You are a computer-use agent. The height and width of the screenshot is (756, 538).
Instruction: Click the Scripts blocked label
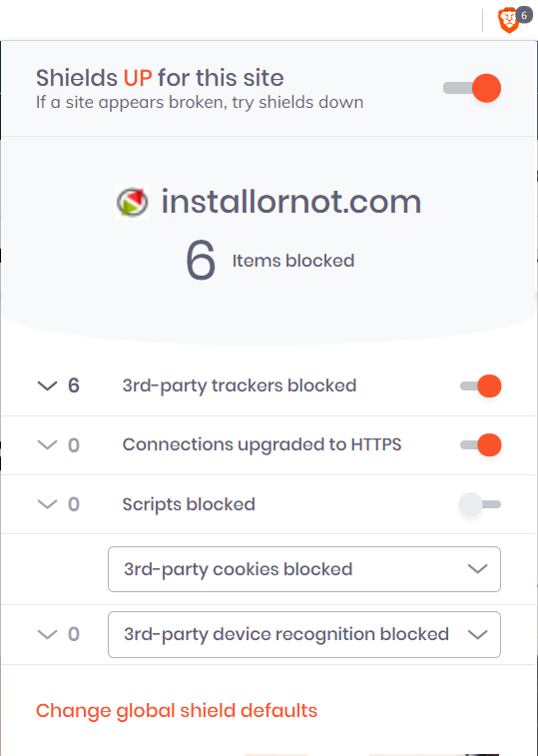(189, 504)
